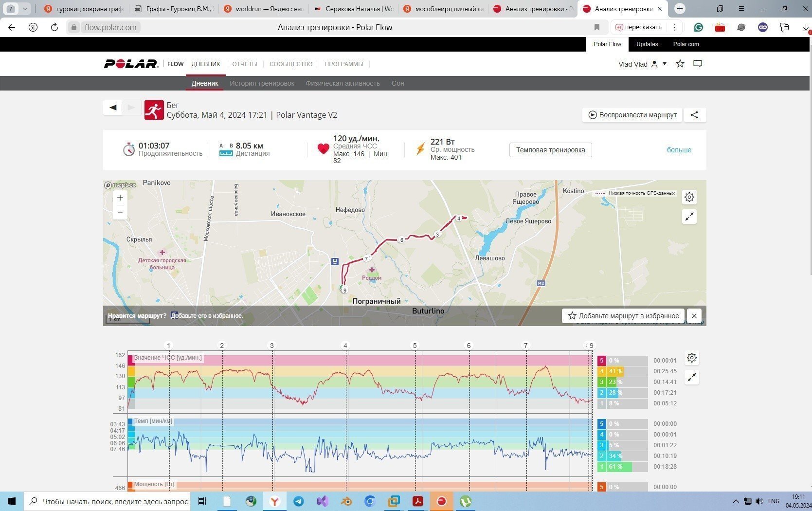The image size is (812, 511).
Task: Open the Vlad Vlad user dropdown
Action: click(642, 64)
